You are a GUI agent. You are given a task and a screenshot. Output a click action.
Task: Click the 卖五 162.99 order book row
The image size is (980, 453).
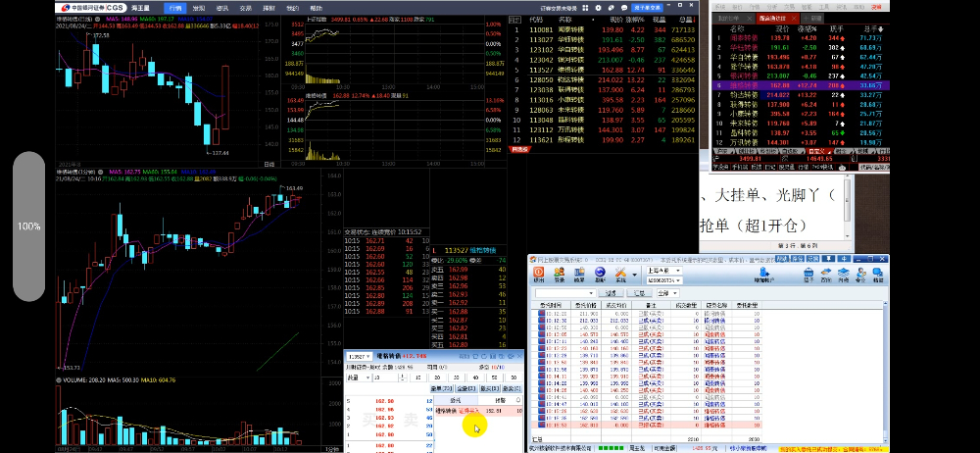(x=468, y=269)
